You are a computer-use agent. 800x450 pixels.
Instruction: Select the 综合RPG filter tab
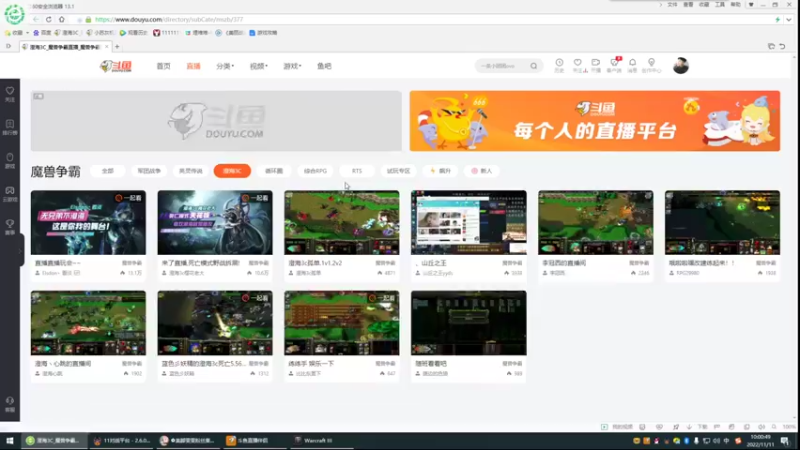315,171
